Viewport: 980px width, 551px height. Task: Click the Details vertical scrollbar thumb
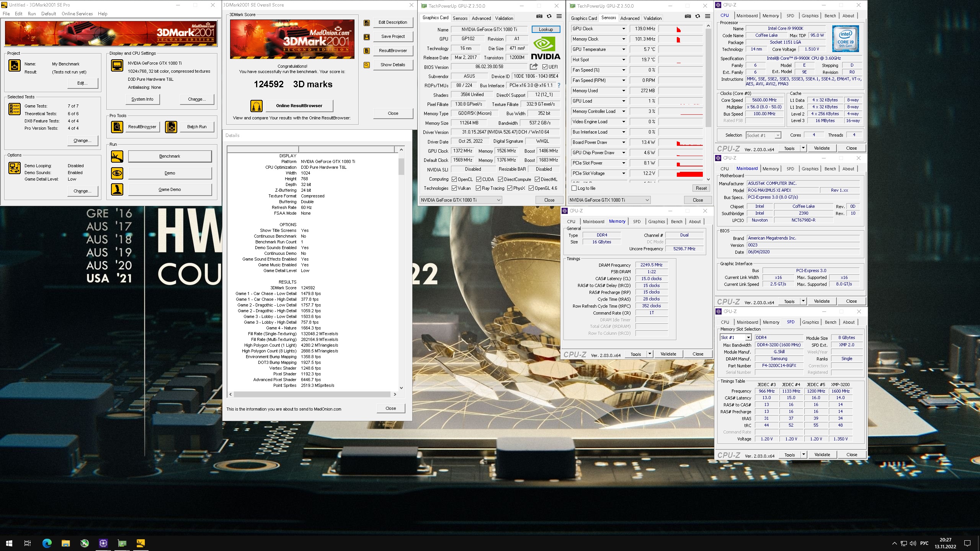[x=401, y=166]
